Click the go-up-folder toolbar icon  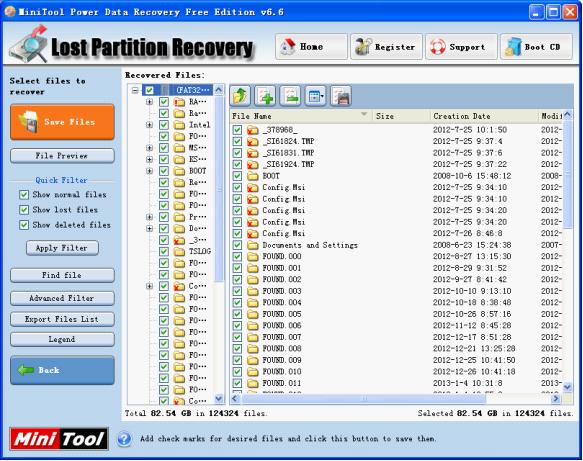(x=240, y=96)
